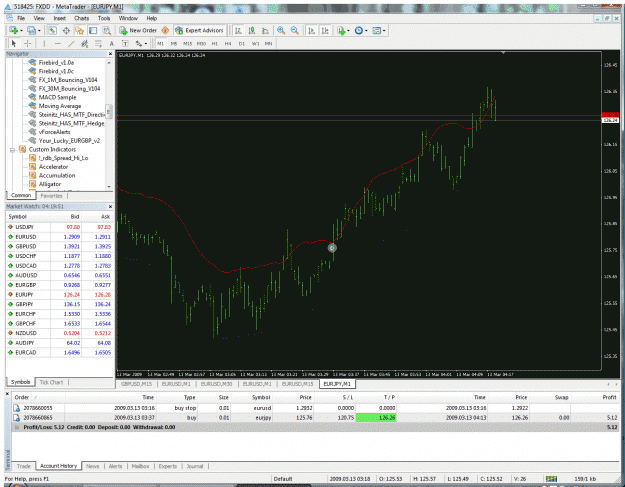Click the Expert Advisors button

pyautogui.click(x=199, y=30)
